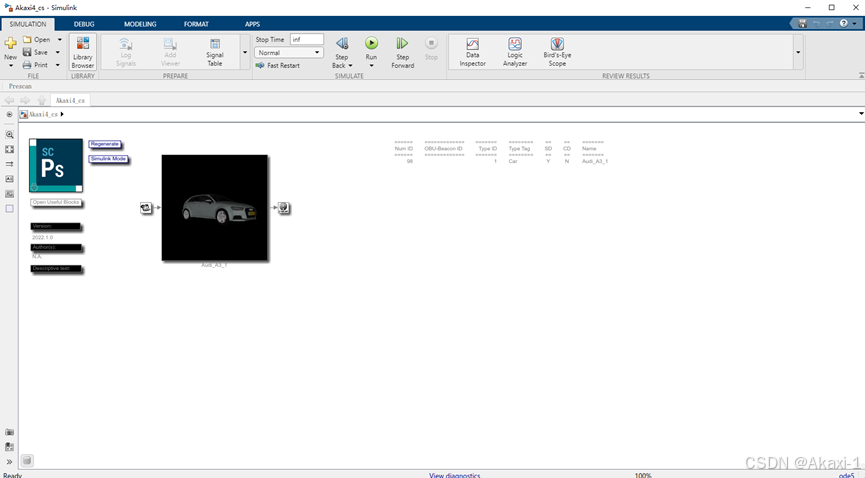This screenshot has width=865, height=478.
Task: Click the New model plus icon
Action: click(10, 43)
